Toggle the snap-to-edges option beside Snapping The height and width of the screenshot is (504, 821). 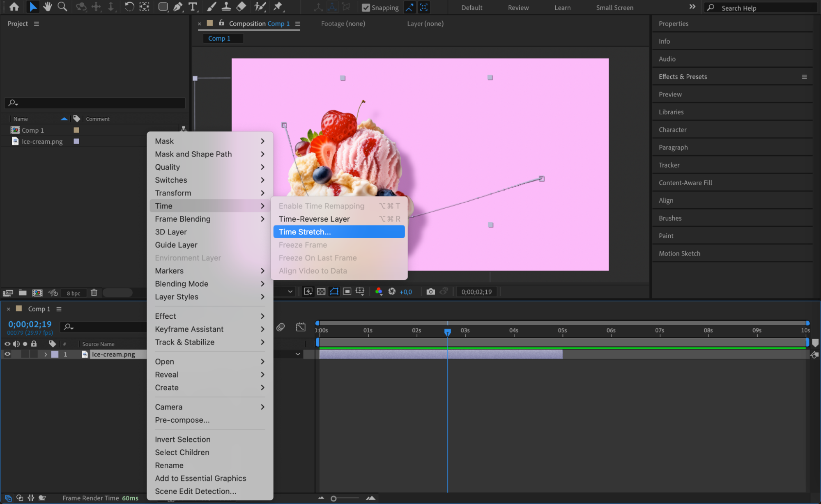coord(409,7)
